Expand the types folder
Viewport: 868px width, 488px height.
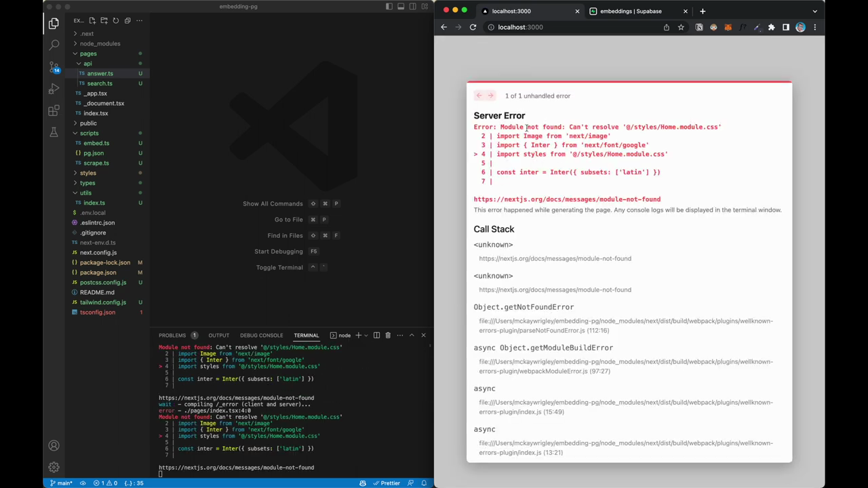click(87, 183)
